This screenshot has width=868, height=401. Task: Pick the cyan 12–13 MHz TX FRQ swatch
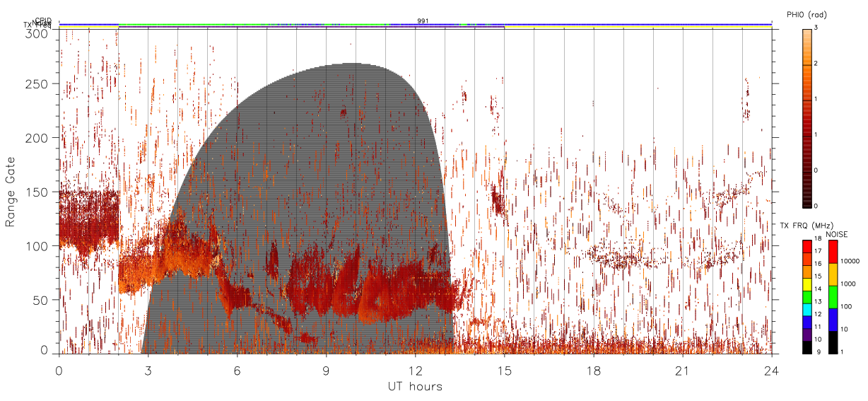(x=807, y=308)
